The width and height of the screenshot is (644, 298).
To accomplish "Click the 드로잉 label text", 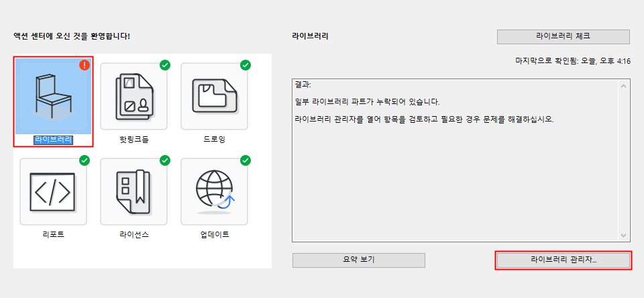I will point(215,140).
